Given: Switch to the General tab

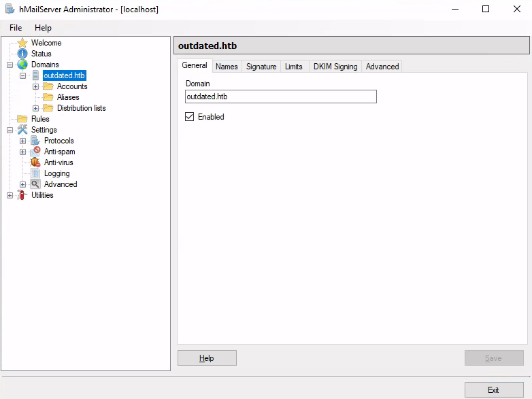Looking at the screenshot, I should pyautogui.click(x=195, y=65).
